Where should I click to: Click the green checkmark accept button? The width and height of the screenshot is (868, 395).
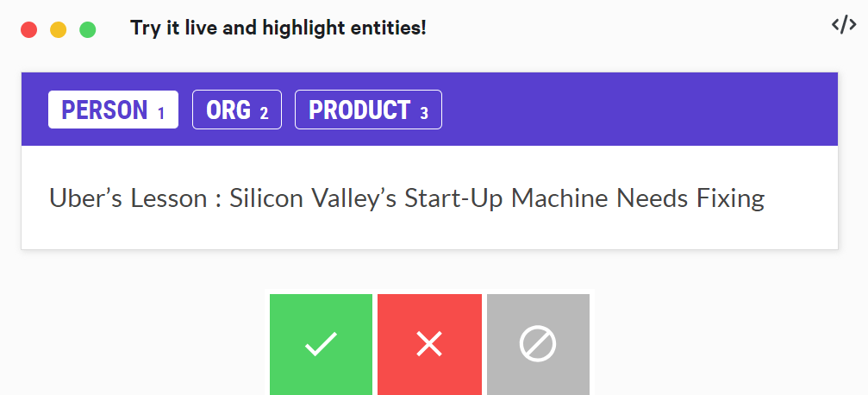coord(321,344)
